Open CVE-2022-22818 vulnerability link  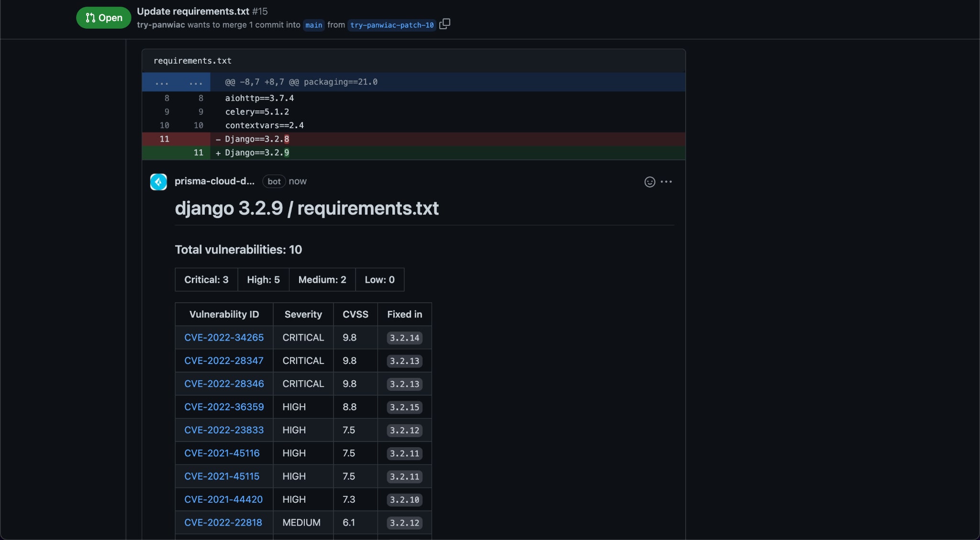point(223,522)
